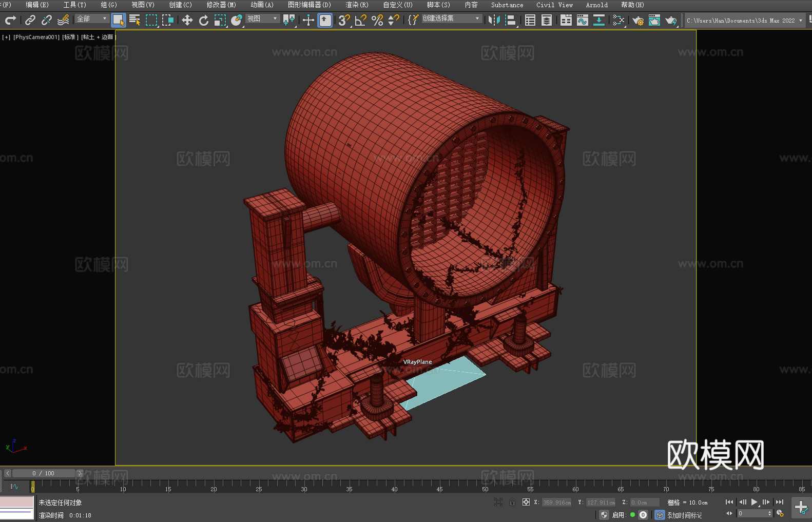Image resolution: width=812 pixels, height=522 pixels.
Task: Toggle Angle Snap in toolbar
Action: tap(360, 20)
